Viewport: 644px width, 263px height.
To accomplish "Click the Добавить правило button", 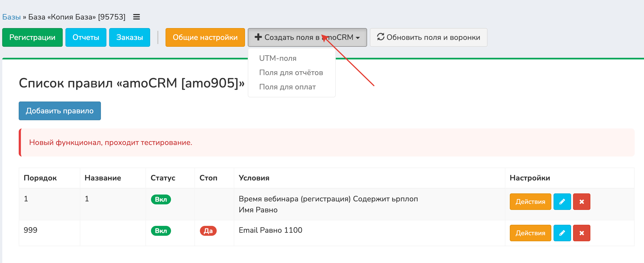I will click(60, 111).
